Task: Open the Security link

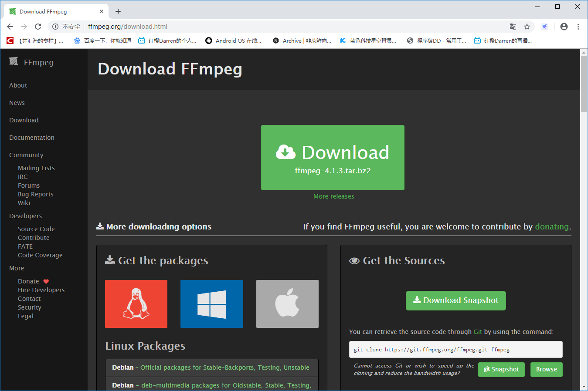Action: click(30, 307)
